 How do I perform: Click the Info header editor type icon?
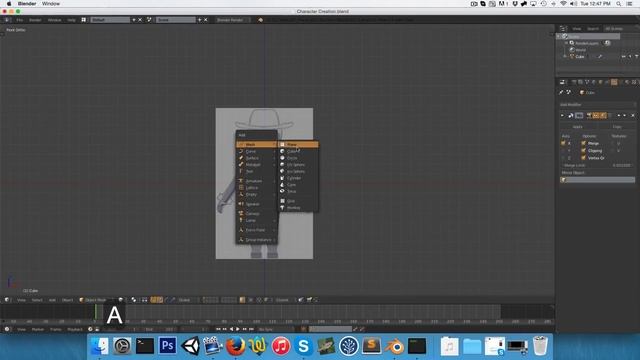pyautogui.click(x=7, y=20)
